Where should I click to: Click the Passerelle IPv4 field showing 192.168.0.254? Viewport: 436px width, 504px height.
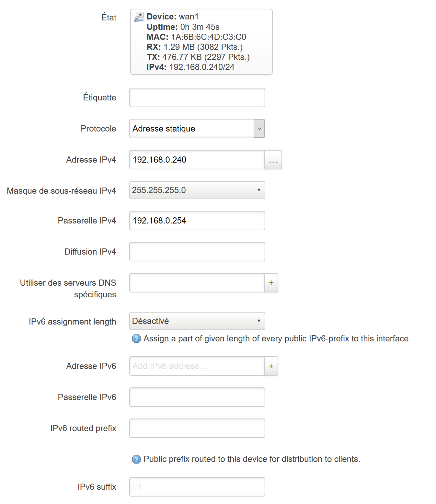(197, 220)
